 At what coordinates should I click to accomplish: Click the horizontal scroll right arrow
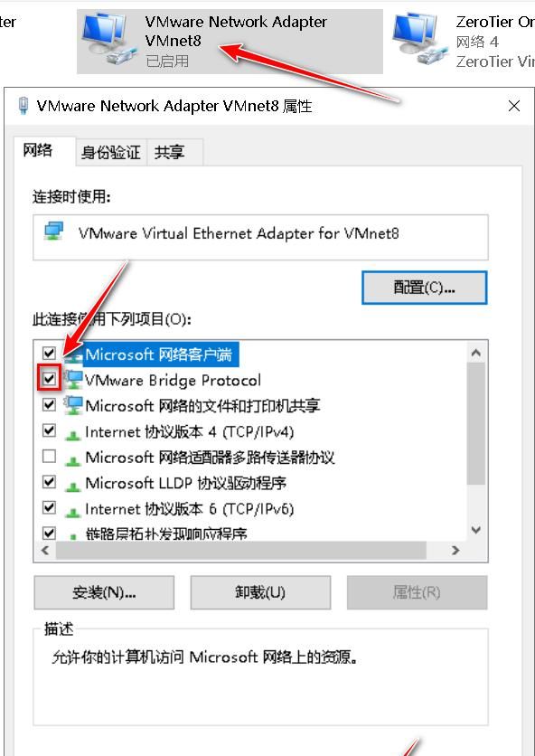point(455,550)
